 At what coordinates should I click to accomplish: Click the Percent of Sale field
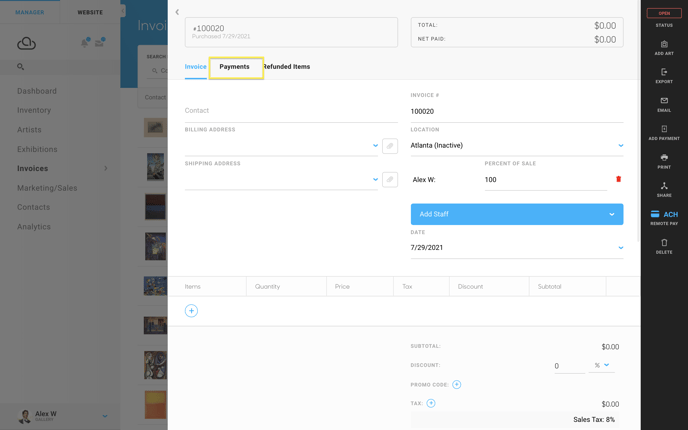coord(545,179)
